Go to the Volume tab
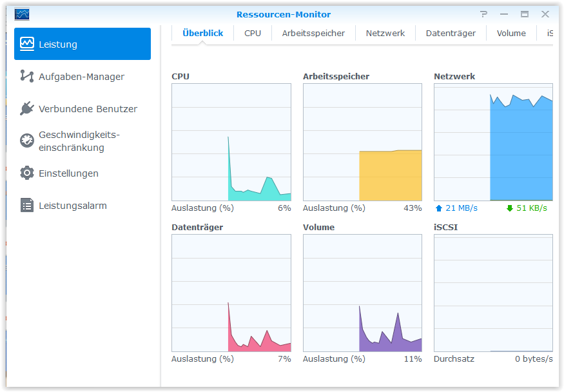This screenshot has width=564, height=392. coord(511,33)
